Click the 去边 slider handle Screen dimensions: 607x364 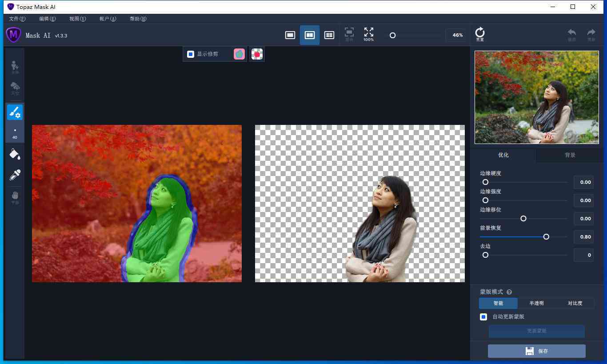pos(485,255)
